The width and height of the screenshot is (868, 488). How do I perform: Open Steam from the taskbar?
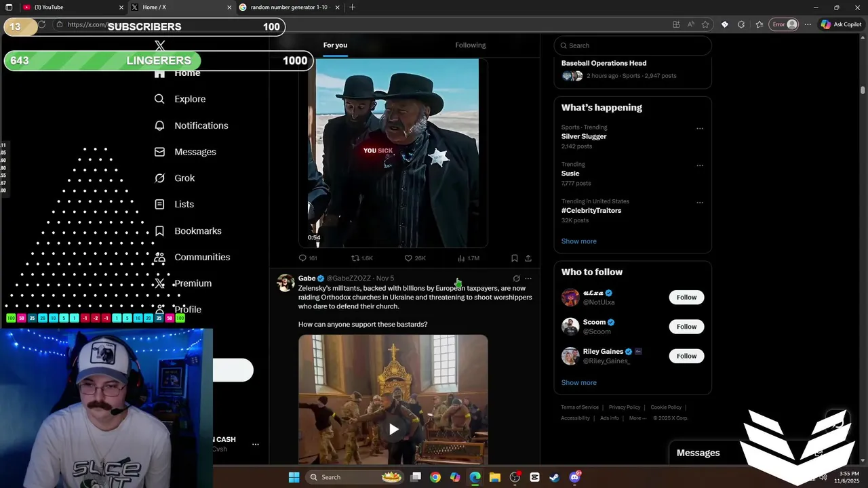(x=554, y=477)
